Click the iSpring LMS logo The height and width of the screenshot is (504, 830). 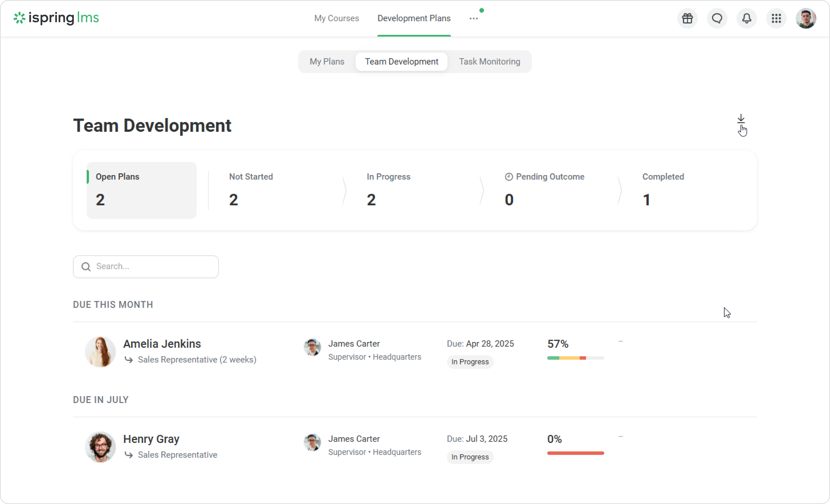(56, 18)
